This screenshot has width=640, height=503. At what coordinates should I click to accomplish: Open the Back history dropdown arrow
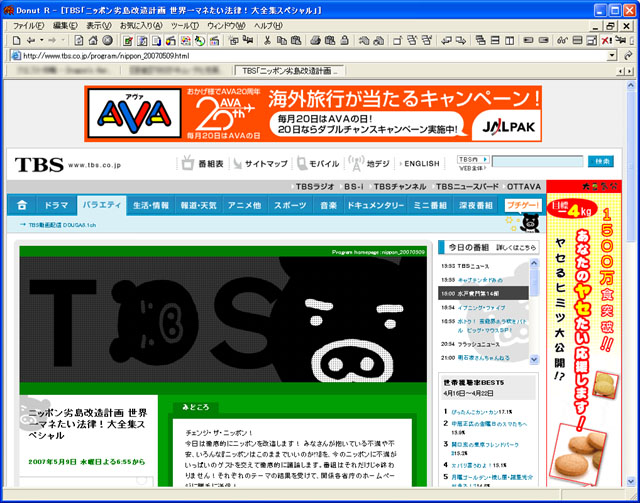(x=41, y=40)
